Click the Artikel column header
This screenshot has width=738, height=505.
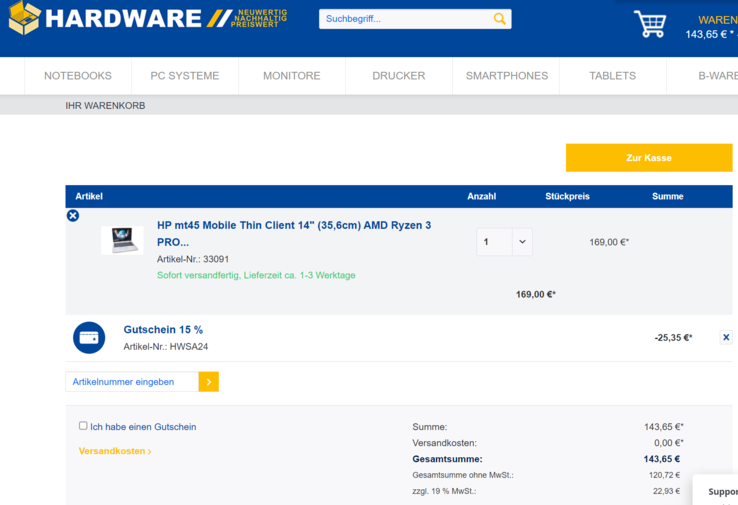pos(89,196)
